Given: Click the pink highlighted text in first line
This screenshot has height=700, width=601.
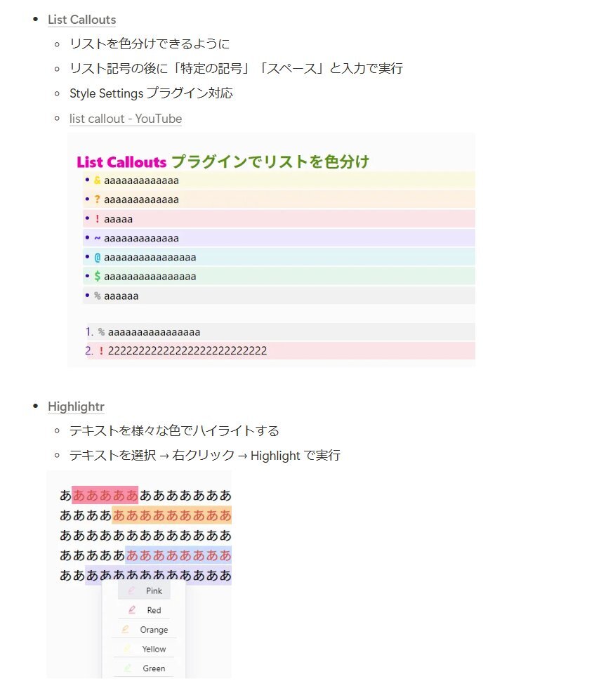Looking at the screenshot, I should coord(105,496).
